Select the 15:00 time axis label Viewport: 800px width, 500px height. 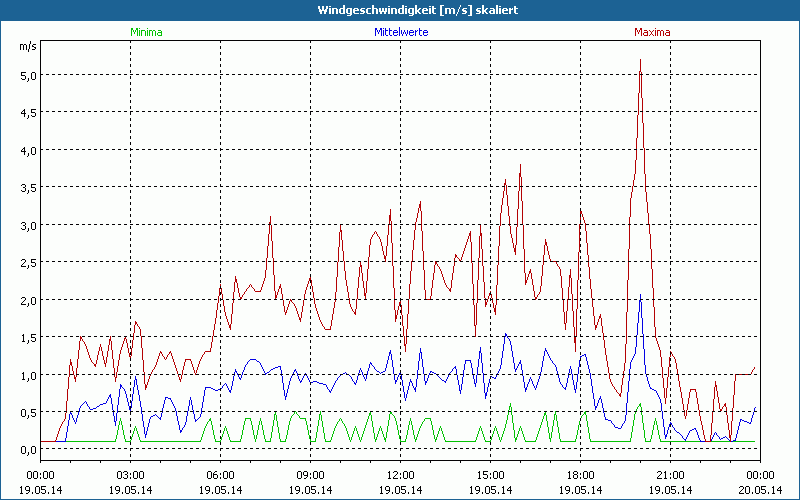tap(490, 475)
